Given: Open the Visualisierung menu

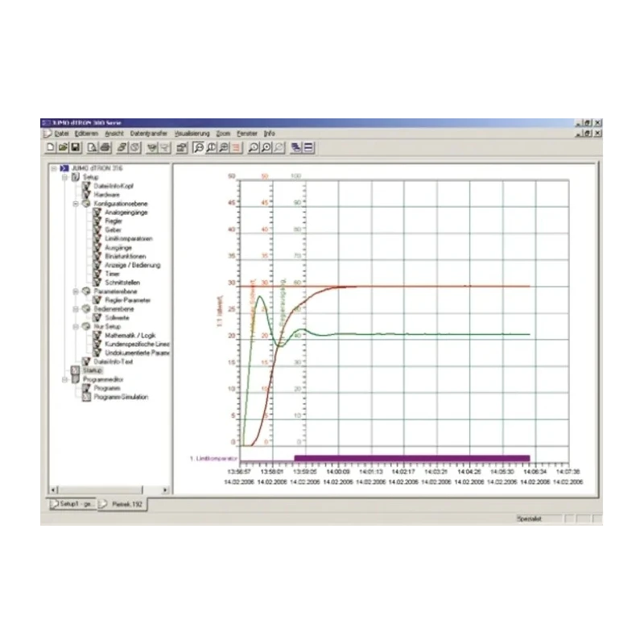Looking at the screenshot, I should tap(192, 134).
